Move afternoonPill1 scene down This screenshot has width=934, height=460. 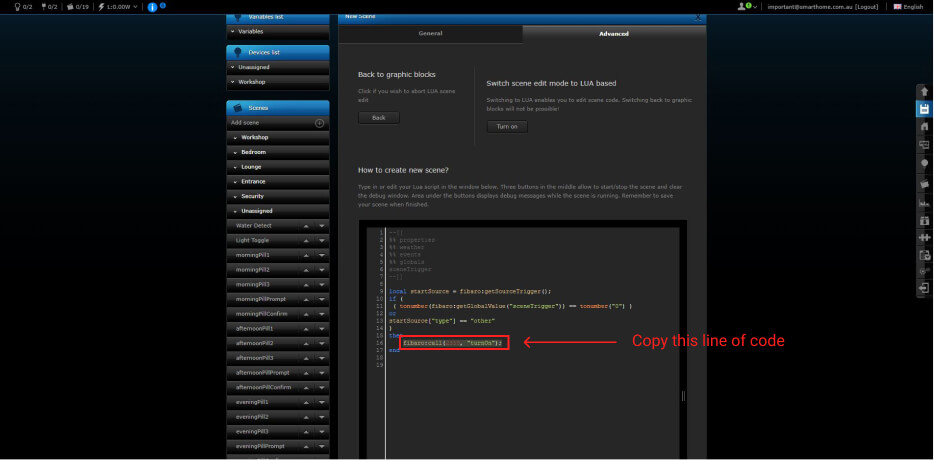322,329
